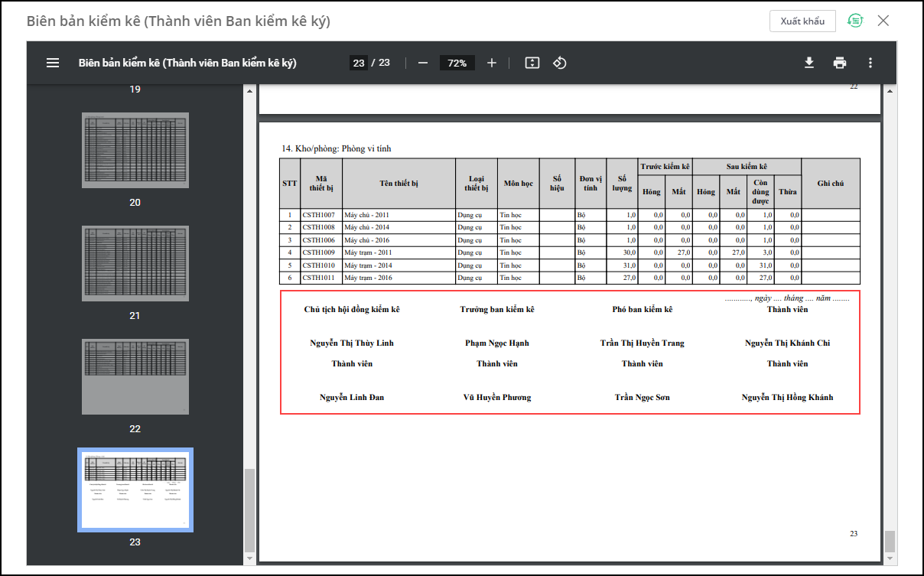924x576 pixels.
Task: Rotate the document counterclockwise
Action: (559, 63)
